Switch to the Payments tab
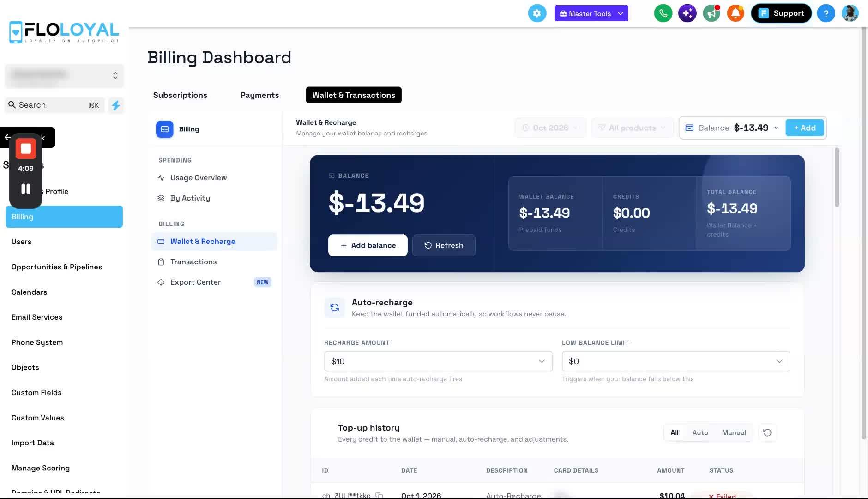This screenshot has height=499, width=868. pos(259,95)
